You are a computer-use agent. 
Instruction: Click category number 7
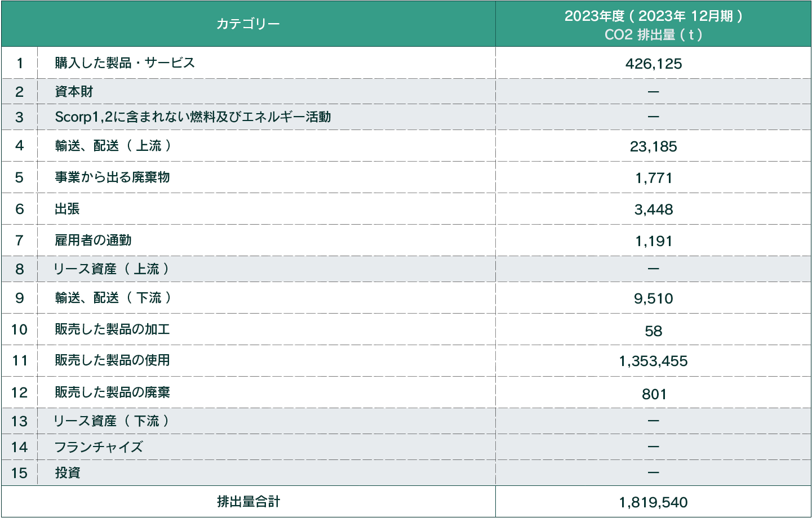coord(20,241)
